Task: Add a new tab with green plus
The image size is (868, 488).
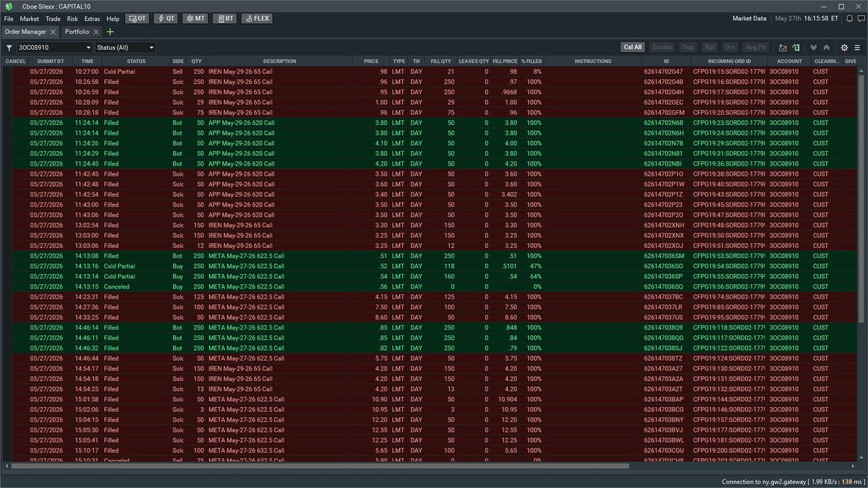Action: tap(110, 32)
